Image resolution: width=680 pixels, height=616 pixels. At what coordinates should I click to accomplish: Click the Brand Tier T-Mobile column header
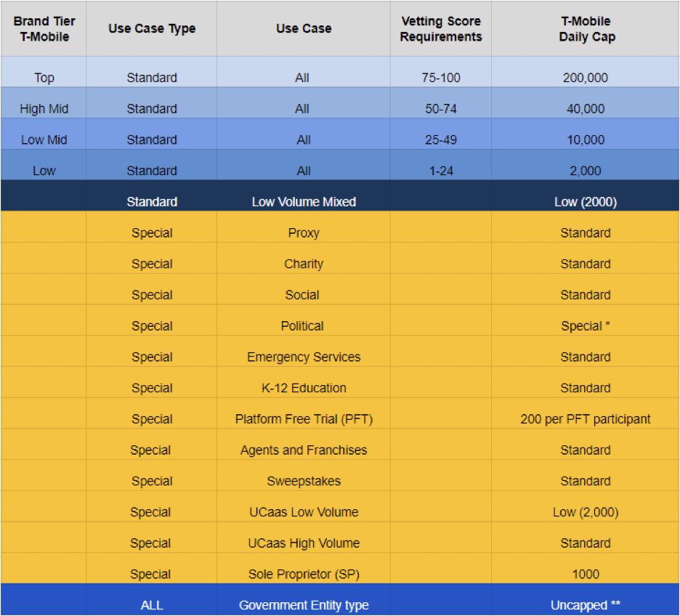44,29
